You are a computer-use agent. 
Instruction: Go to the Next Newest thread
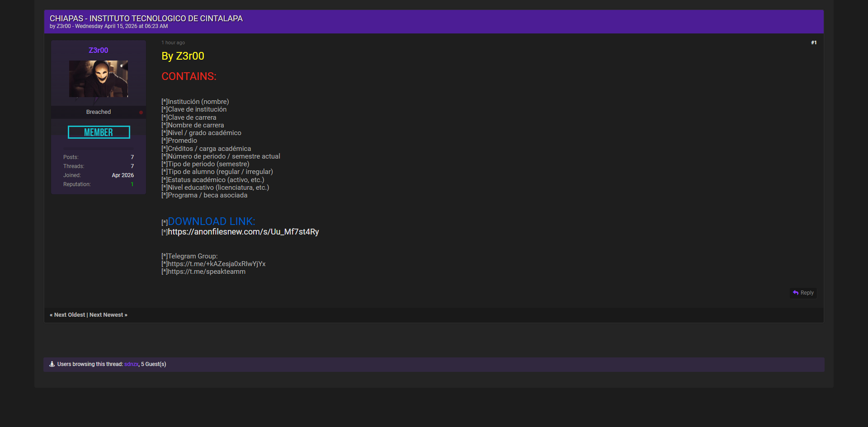[x=106, y=315]
